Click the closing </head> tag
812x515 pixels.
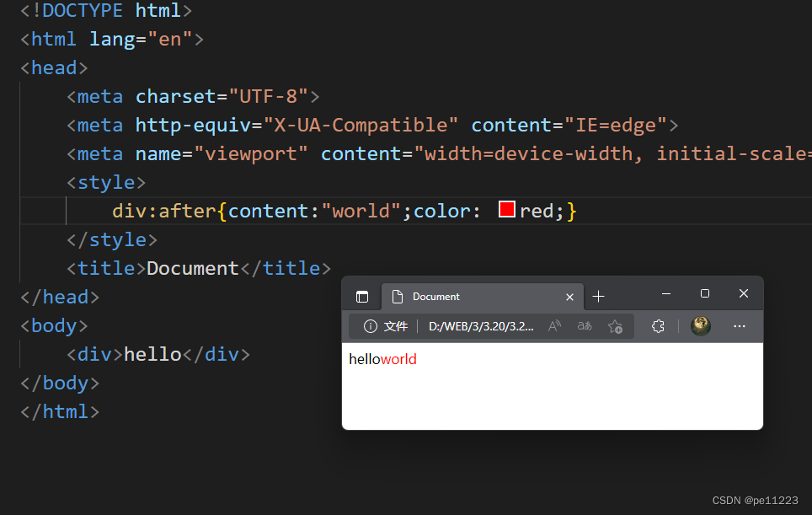coord(60,297)
